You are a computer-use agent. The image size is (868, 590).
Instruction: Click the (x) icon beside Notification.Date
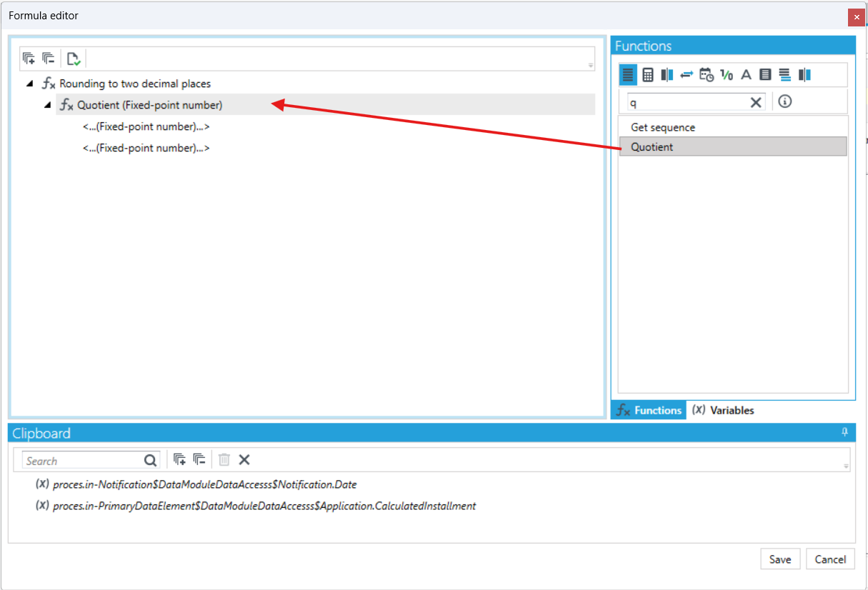[x=42, y=484]
